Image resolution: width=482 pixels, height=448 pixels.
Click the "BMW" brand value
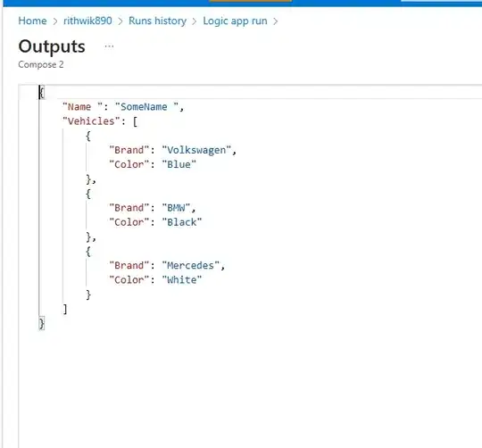coord(176,208)
